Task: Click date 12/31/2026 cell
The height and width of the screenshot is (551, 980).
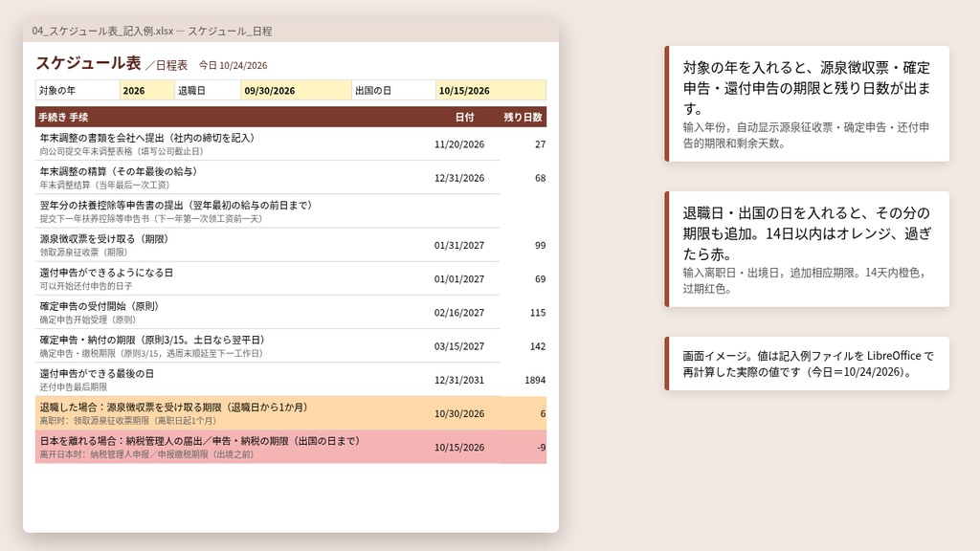Action: pyautogui.click(x=459, y=178)
